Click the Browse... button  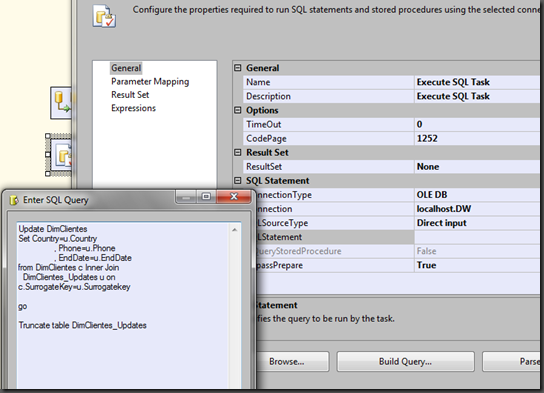pos(292,362)
